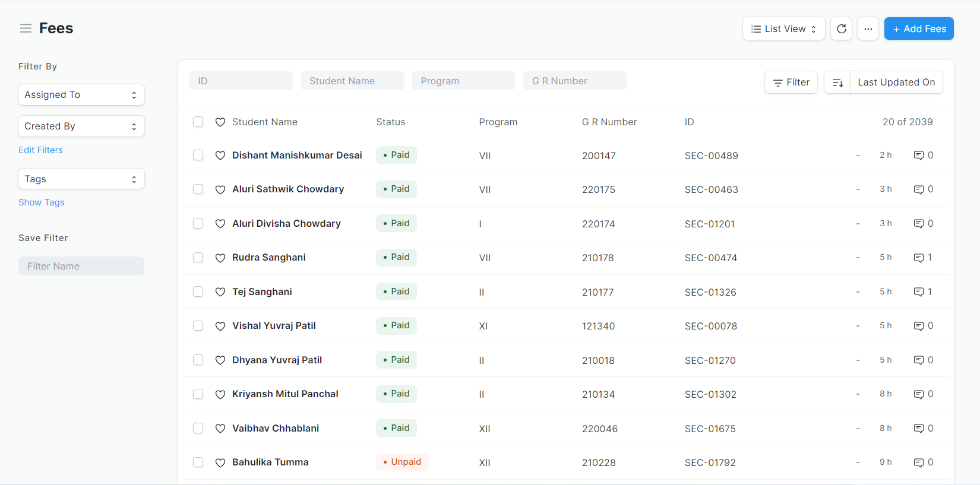Like the Dishant Manishkumar Desai record heart

coord(220,156)
